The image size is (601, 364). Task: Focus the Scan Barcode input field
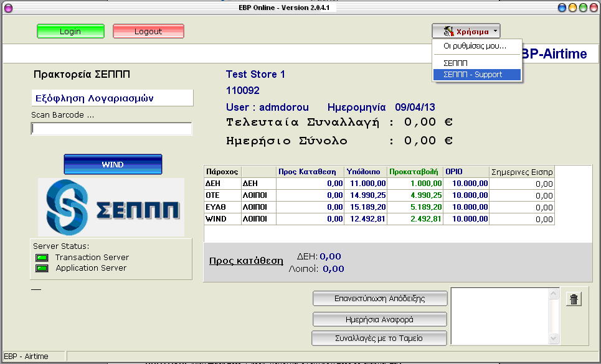111,129
